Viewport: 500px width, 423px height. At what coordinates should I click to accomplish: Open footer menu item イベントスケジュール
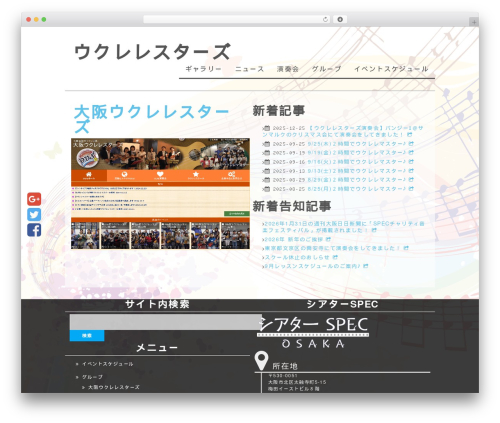click(107, 364)
